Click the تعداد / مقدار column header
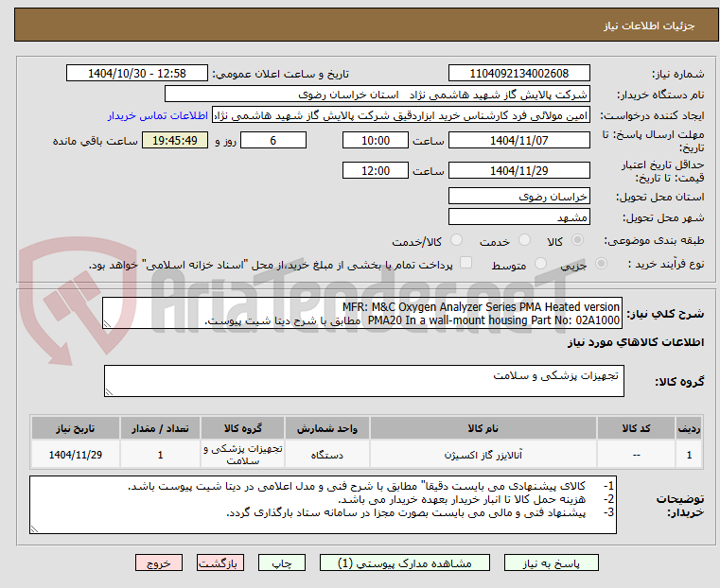The image size is (720, 588). [x=160, y=428]
